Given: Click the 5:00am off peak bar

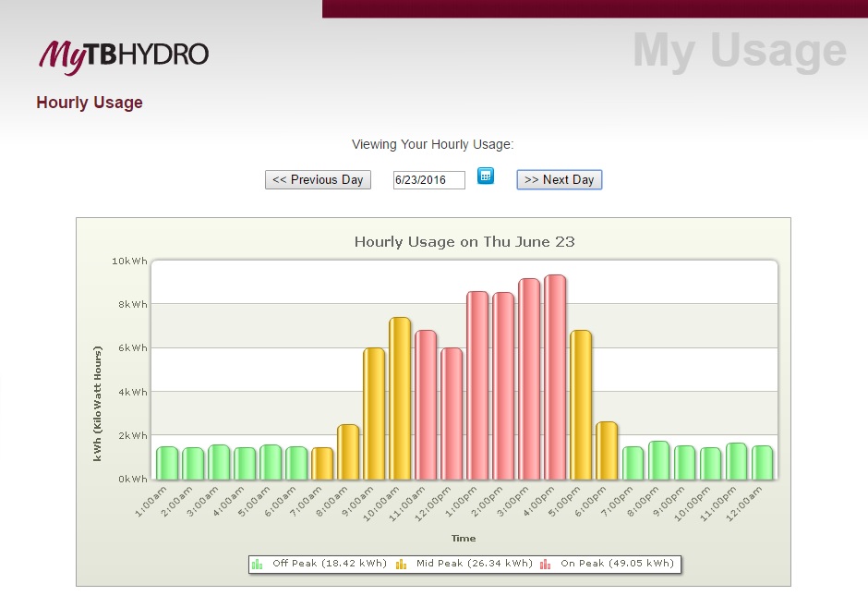Looking at the screenshot, I should pyautogui.click(x=271, y=462).
